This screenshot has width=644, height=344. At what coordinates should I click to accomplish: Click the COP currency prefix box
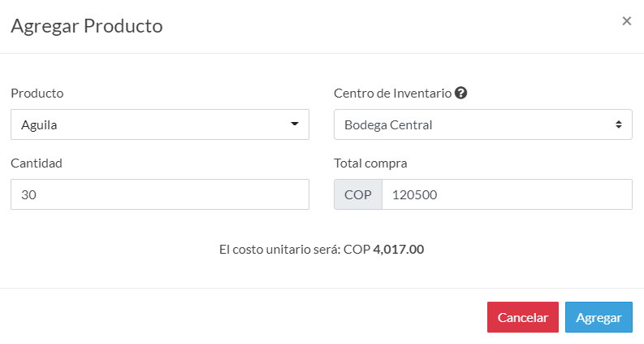[x=357, y=194]
